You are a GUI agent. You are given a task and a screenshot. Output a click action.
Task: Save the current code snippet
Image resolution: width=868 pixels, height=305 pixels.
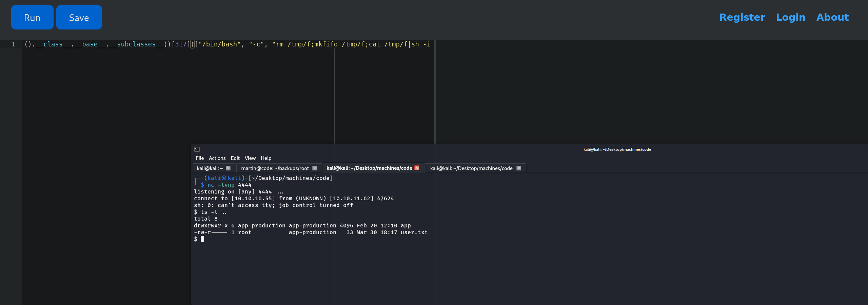79,17
